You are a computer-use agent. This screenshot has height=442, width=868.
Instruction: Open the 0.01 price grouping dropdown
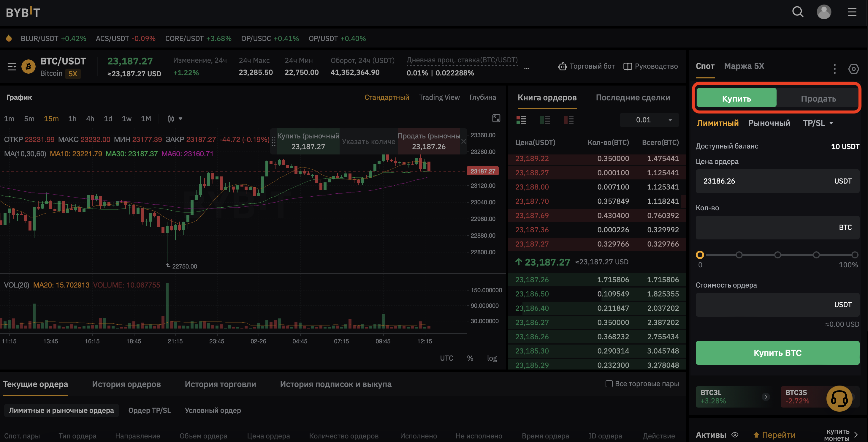(649, 120)
